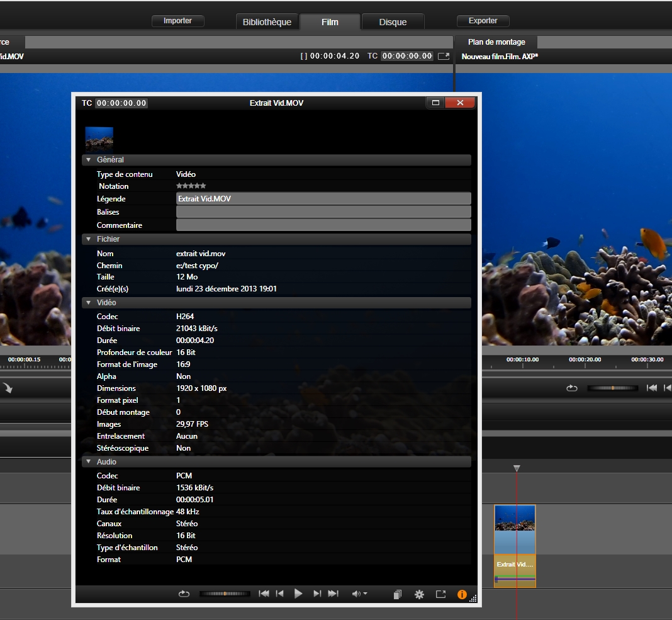Open the gear settings in the dialog
This screenshot has height=620, width=672.
point(419,594)
